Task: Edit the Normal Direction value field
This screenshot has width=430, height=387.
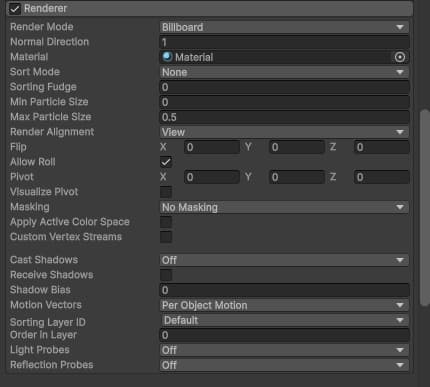Action: (x=284, y=42)
